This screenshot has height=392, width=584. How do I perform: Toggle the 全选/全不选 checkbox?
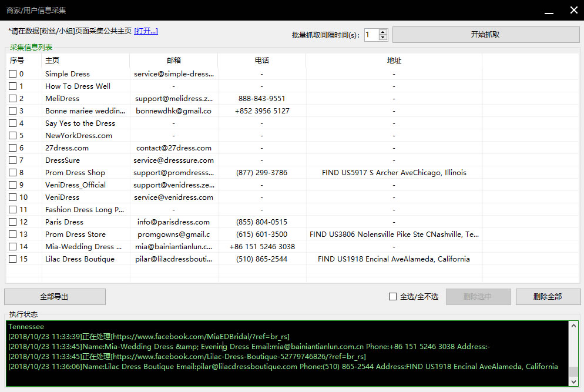pos(392,297)
